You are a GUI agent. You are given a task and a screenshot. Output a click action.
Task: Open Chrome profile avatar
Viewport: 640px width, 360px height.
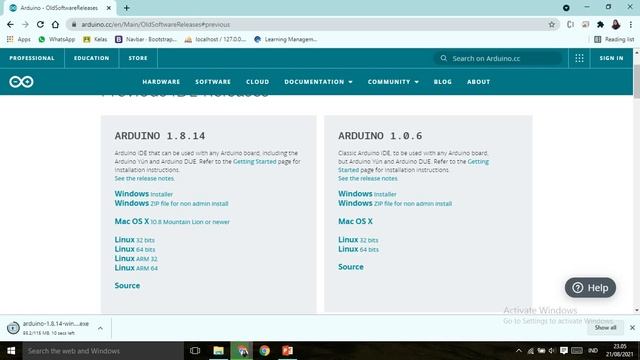pyautogui.click(x=616, y=24)
